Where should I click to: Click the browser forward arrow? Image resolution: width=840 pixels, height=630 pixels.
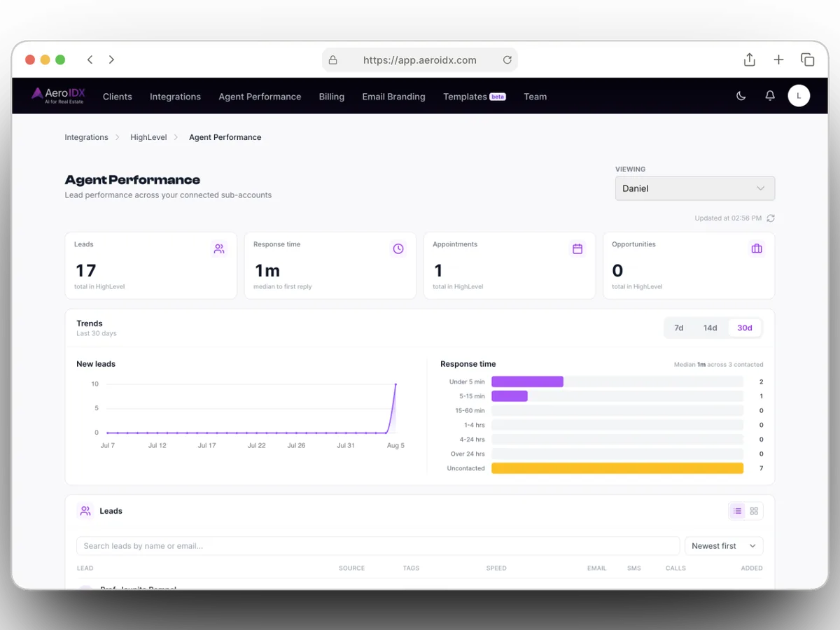111,60
